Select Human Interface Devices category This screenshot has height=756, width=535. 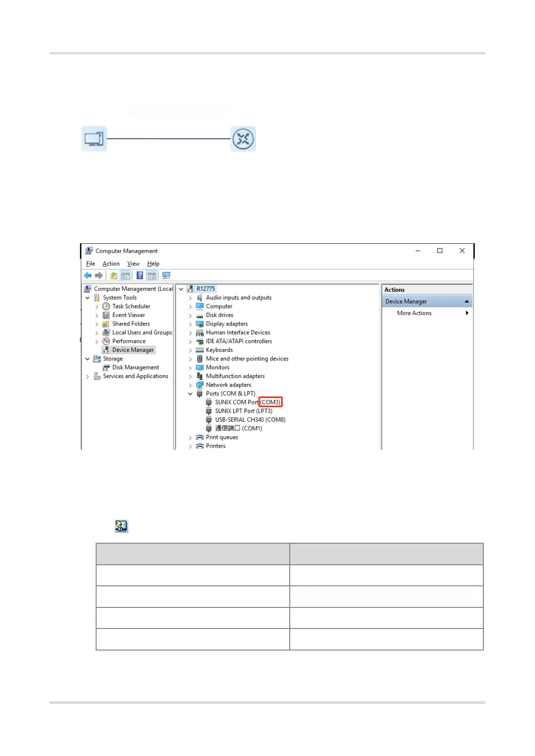(238, 333)
